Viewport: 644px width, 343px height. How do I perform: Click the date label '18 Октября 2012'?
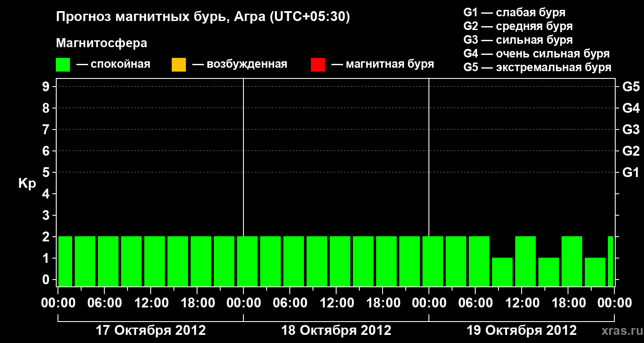pyautogui.click(x=336, y=331)
